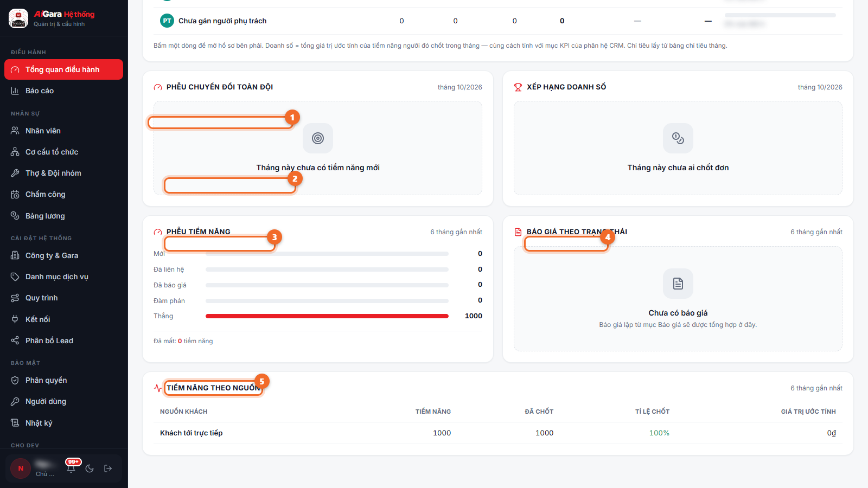Open Tổng quan điều hành dashboard
The height and width of the screenshot is (488, 868).
point(63,69)
